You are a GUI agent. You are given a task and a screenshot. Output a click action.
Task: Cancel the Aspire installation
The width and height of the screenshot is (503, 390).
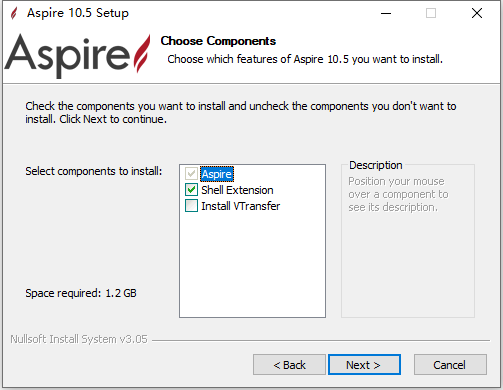(450, 365)
